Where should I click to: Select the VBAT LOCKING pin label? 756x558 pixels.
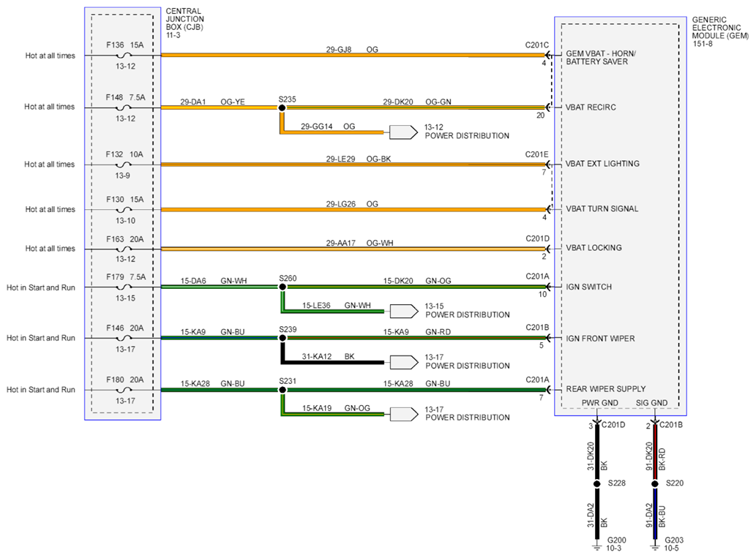click(x=594, y=248)
